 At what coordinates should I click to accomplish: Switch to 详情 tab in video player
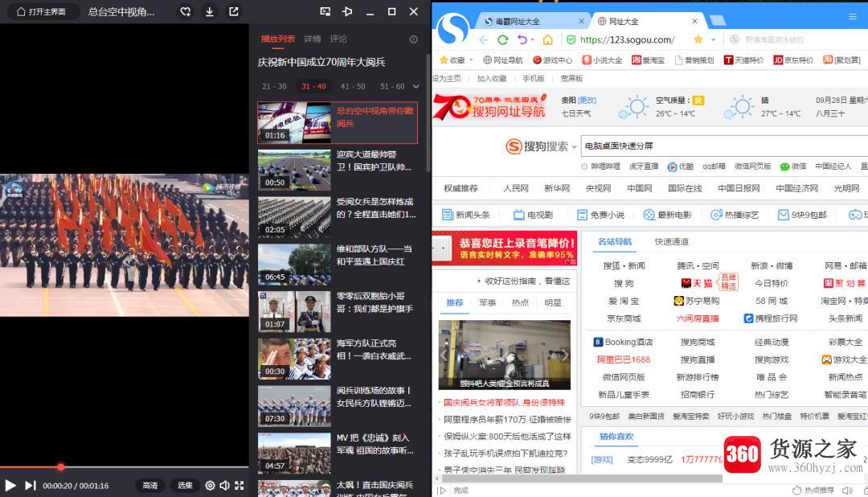pos(312,39)
